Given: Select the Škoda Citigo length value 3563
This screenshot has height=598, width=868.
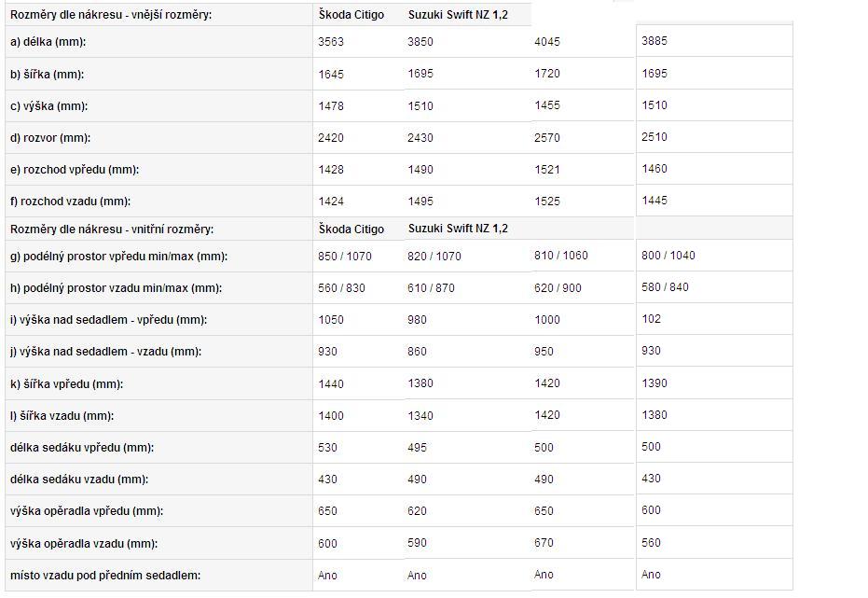Looking at the screenshot, I should (x=331, y=42).
